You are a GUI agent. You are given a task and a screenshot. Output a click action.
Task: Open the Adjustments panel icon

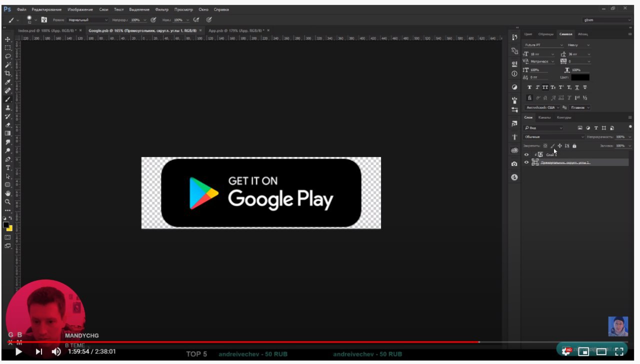coord(514,87)
